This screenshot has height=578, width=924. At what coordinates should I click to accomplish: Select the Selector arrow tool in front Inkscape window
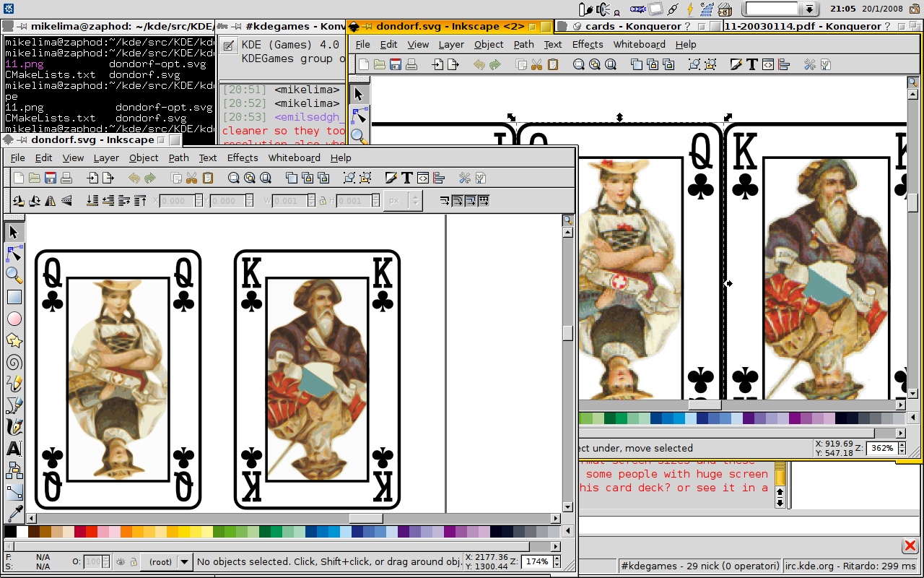click(14, 232)
